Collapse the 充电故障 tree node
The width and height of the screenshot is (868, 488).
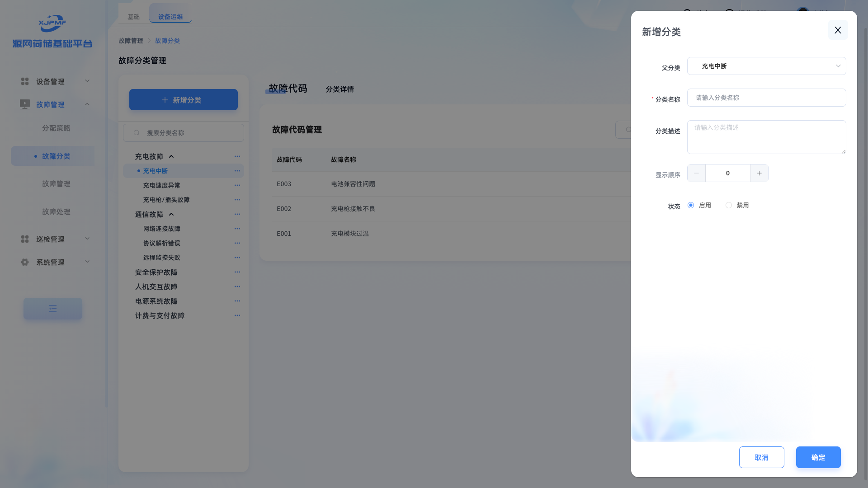tap(171, 156)
